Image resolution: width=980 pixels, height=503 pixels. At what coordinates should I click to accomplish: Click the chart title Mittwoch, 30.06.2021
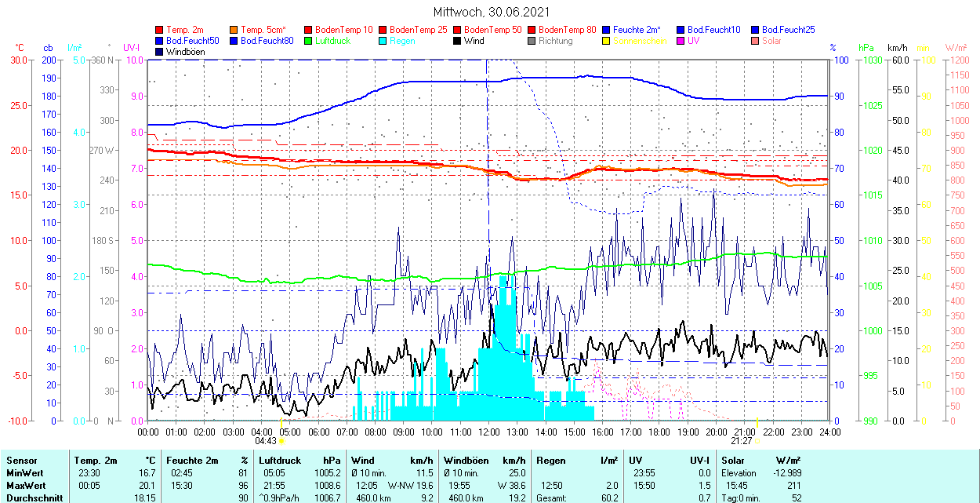[492, 13]
